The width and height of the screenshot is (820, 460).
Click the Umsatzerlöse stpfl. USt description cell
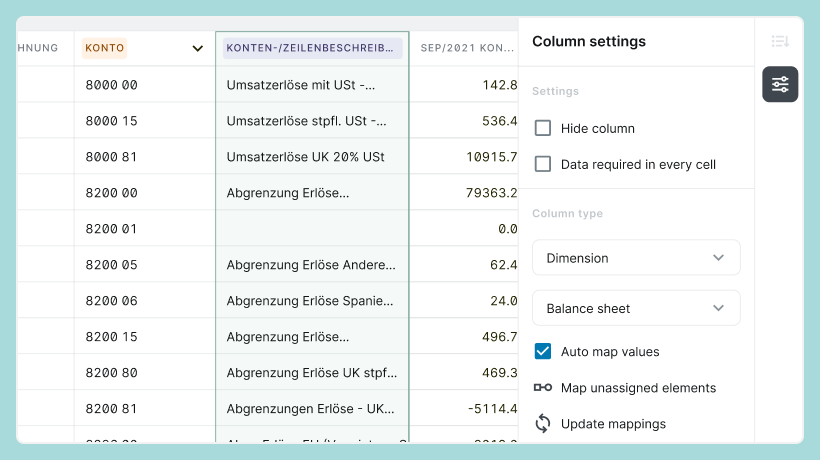pyautogui.click(x=312, y=121)
